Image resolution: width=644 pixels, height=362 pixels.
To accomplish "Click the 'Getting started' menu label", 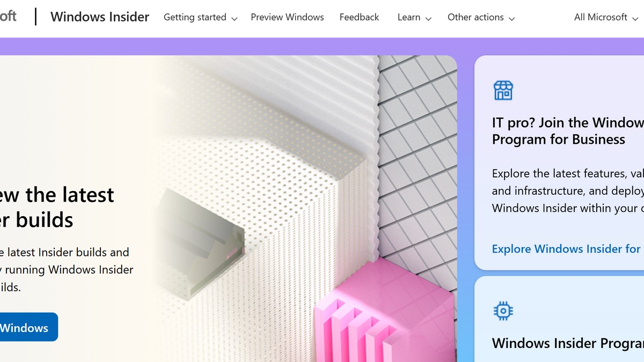I will [195, 17].
